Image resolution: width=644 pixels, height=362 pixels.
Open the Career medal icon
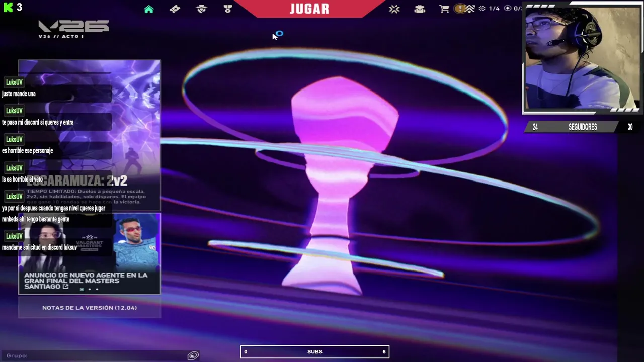click(227, 9)
